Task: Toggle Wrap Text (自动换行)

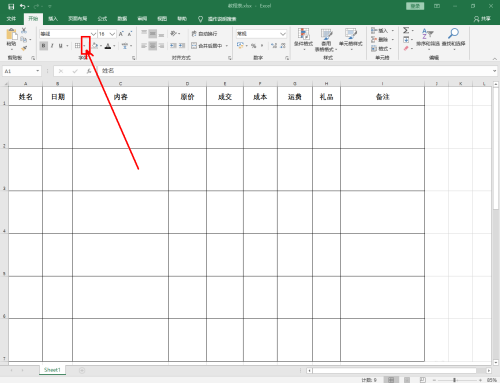Action: point(204,34)
